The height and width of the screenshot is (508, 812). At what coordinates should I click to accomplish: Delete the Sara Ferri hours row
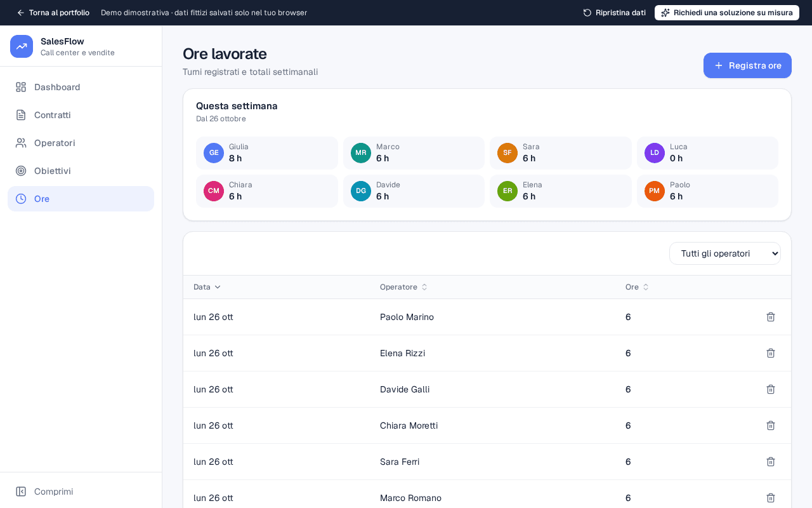tap(771, 462)
